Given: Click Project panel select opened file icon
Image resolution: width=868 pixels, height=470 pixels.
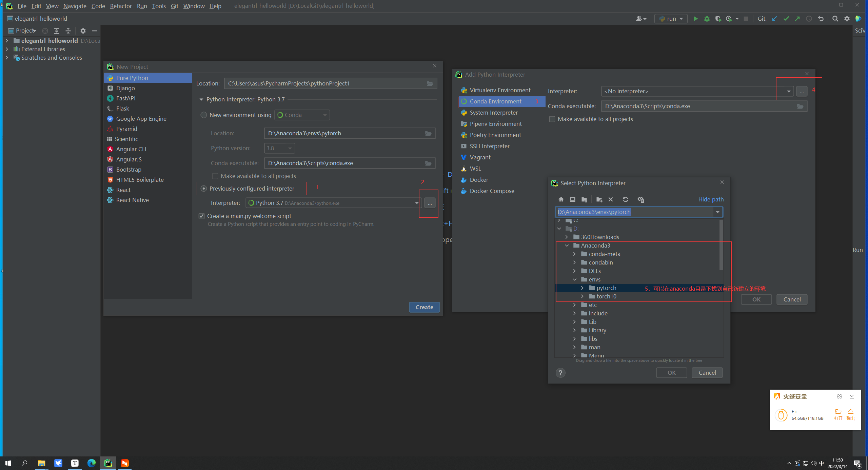Looking at the screenshot, I should click(x=45, y=31).
